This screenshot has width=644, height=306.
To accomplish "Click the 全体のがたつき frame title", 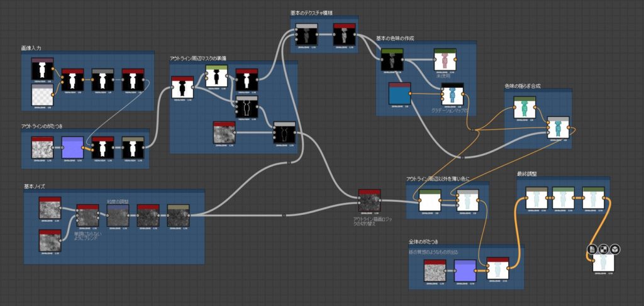I will click(x=423, y=242).
